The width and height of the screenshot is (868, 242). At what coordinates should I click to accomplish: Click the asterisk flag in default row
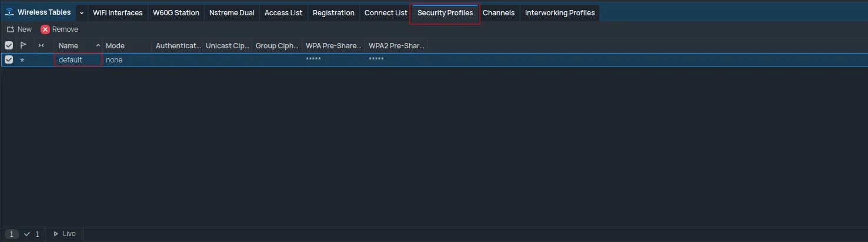point(22,60)
